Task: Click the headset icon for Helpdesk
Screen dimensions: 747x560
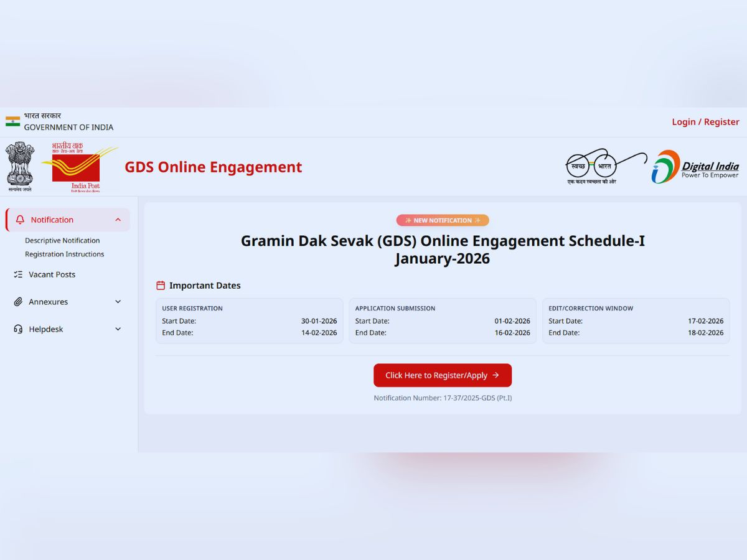Action: click(18, 329)
